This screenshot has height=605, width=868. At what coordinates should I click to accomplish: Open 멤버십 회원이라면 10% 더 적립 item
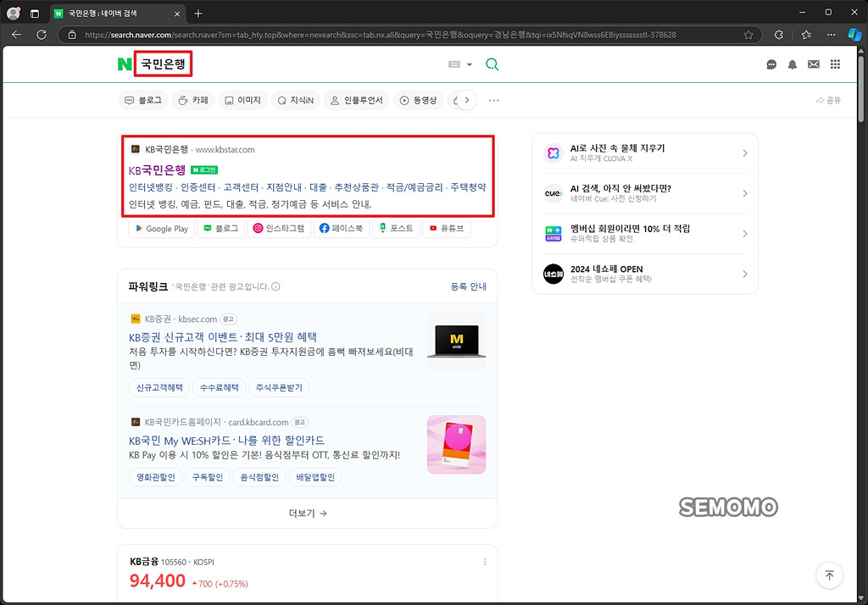(x=645, y=234)
